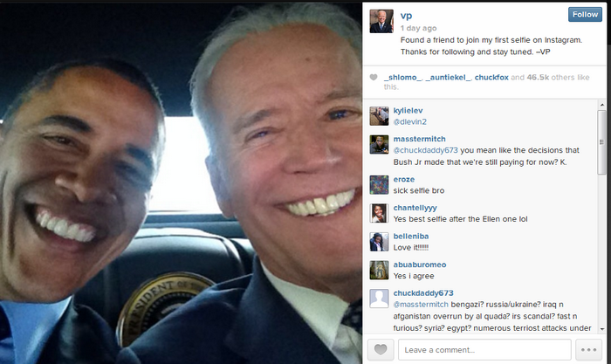The image size is (611, 364).
Task: Open abuaburomeo's username link
Action: point(420,264)
